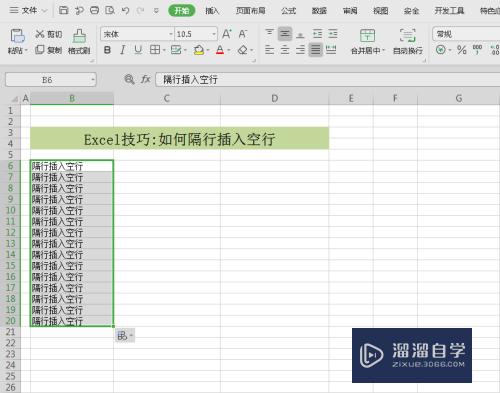Switch to the 开始 tab

[x=182, y=11]
